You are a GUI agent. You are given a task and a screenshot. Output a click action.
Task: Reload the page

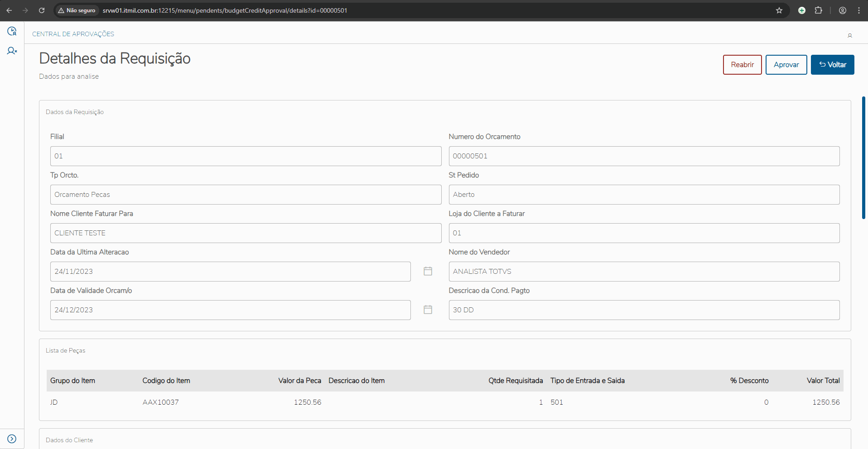tap(42, 10)
